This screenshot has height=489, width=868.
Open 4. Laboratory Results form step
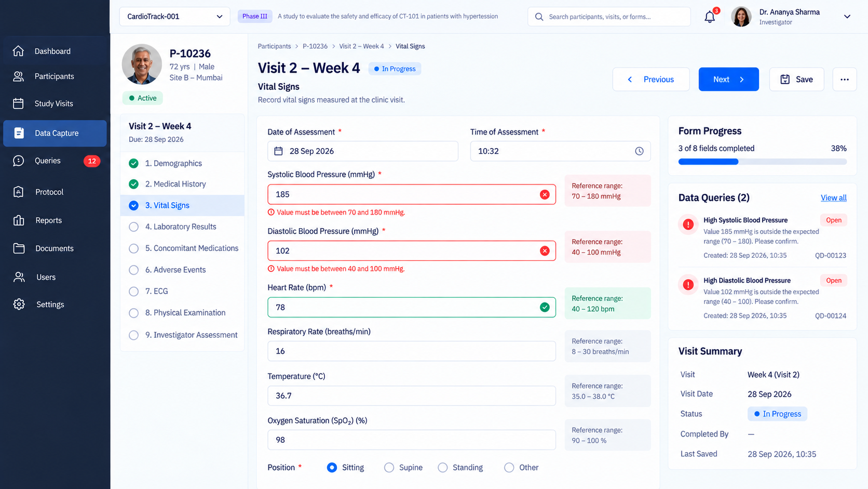(x=182, y=227)
